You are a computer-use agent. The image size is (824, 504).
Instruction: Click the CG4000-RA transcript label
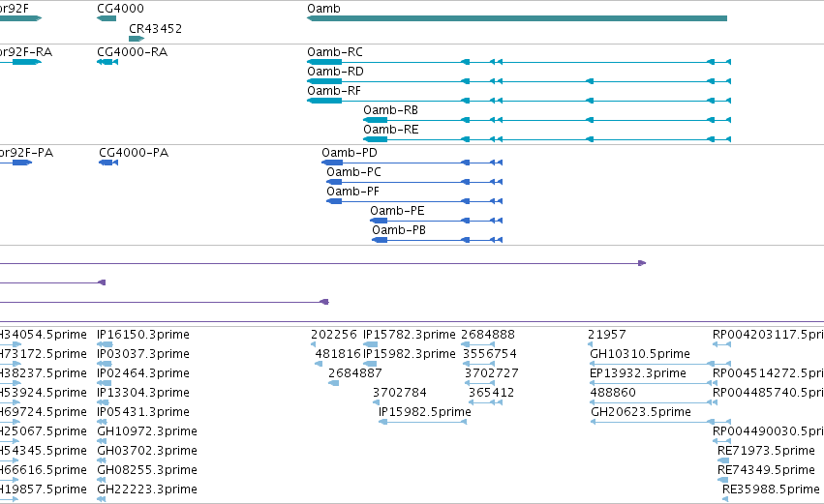(133, 52)
